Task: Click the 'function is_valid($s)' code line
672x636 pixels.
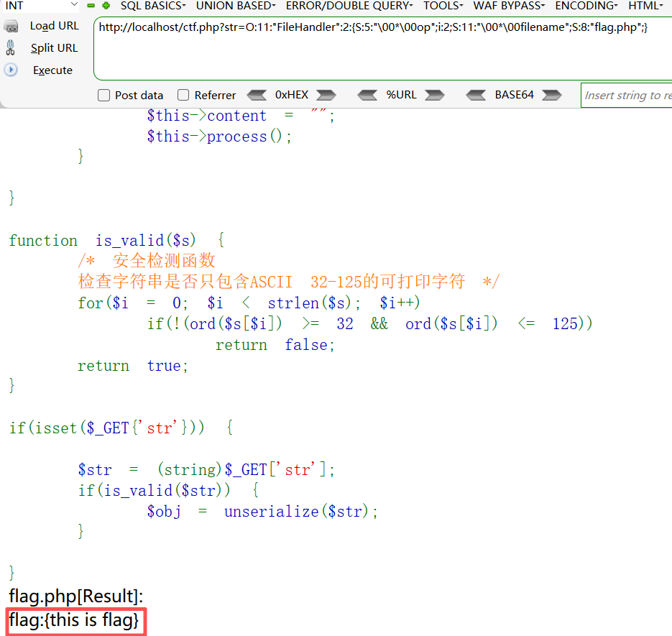Action: 116,241
